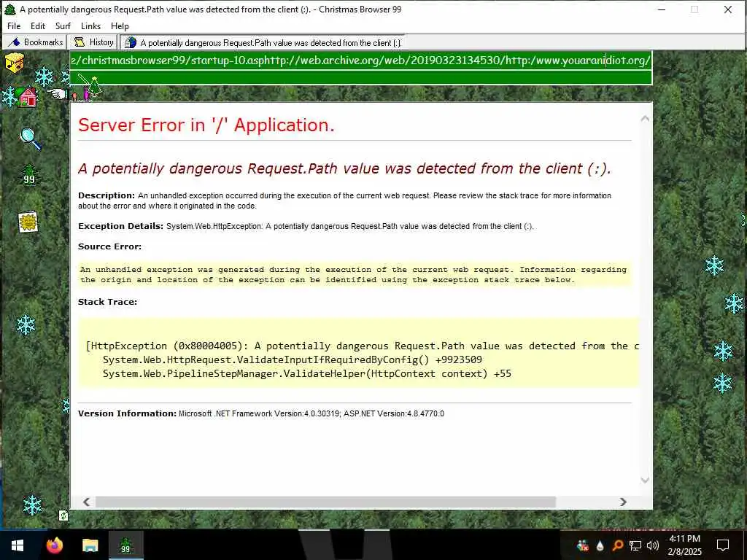Open the Links menu

[90, 26]
